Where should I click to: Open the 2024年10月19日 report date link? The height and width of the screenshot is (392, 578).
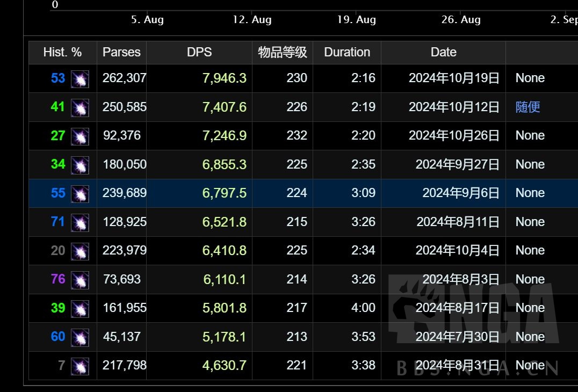point(454,78)
